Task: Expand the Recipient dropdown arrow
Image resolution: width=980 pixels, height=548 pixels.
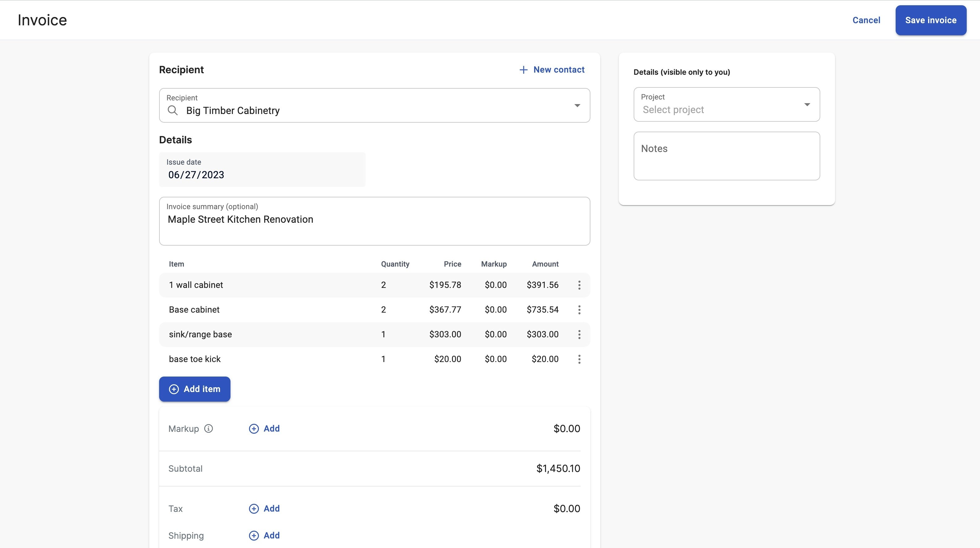Action: point(577,106)
